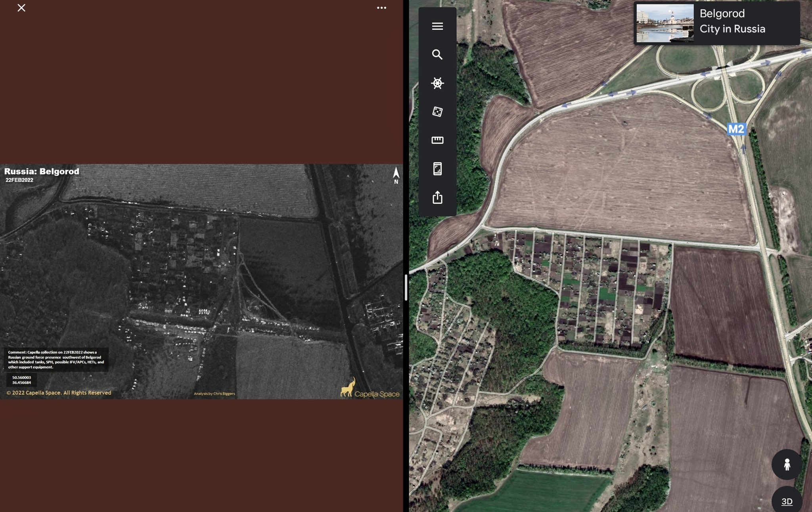Click the Capella Space logo
The width and height of the screenshot is (812, 512).
(370, 388)
